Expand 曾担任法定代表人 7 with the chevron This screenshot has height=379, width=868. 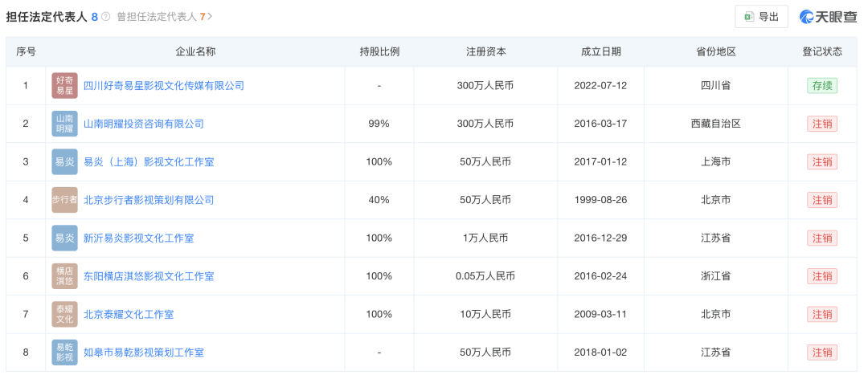click(211, 17)
